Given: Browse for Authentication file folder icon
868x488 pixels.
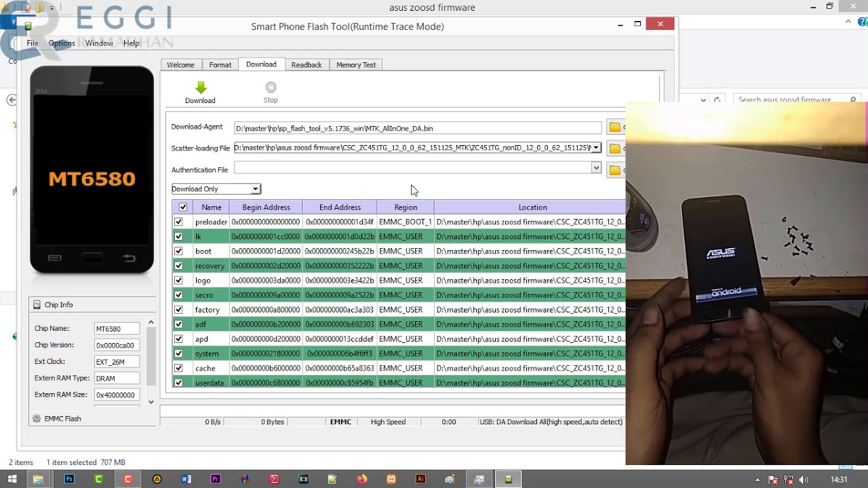Looking at the screenshot, I should (615, 170).
